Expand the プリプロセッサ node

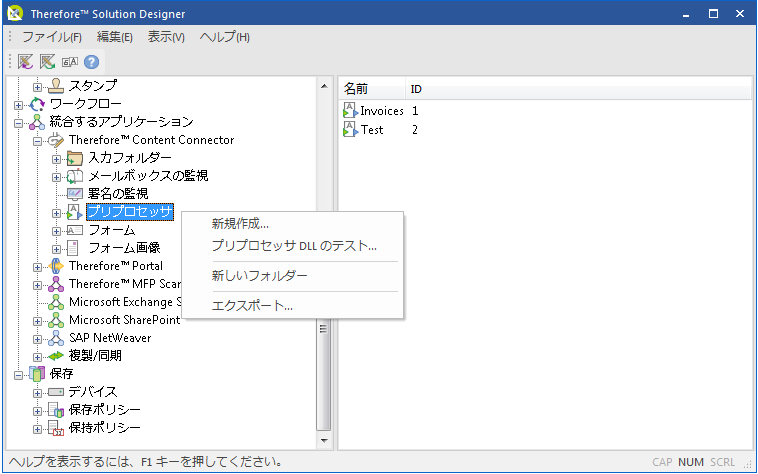coord(57,213)
